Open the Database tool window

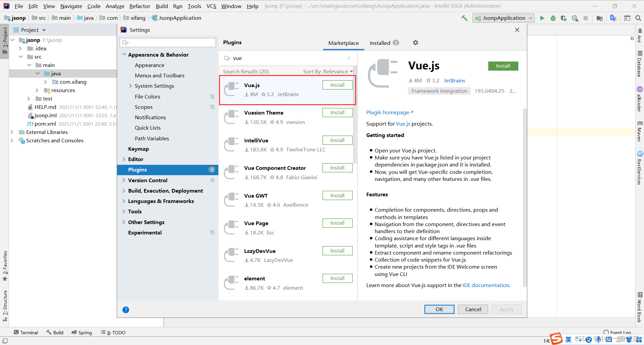[640, 64]
